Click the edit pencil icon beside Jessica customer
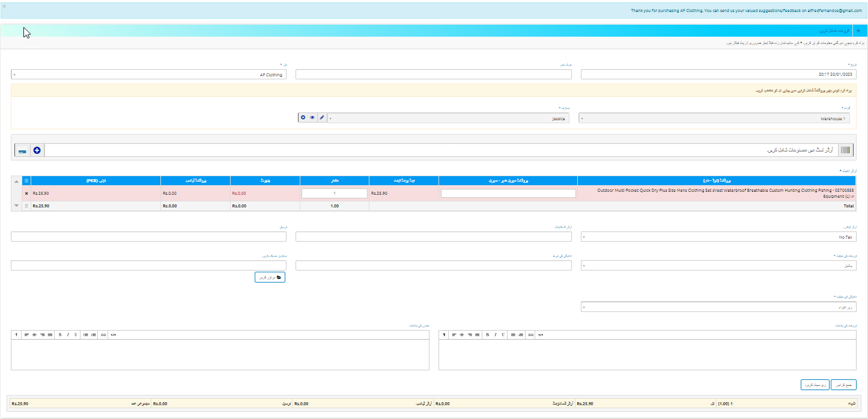 coord(322,118)
